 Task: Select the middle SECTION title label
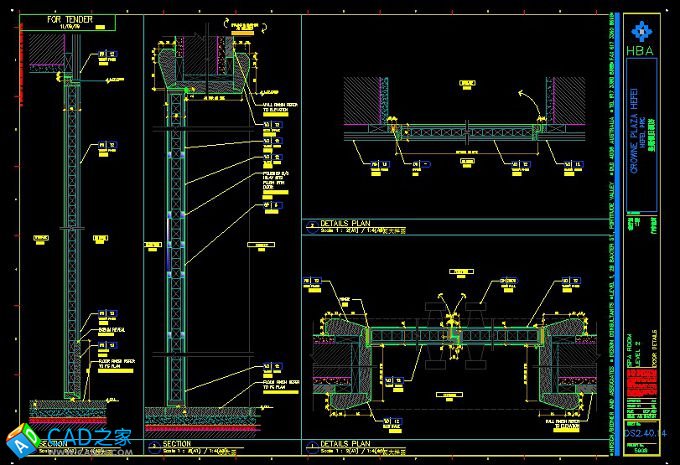click(177, 443)
